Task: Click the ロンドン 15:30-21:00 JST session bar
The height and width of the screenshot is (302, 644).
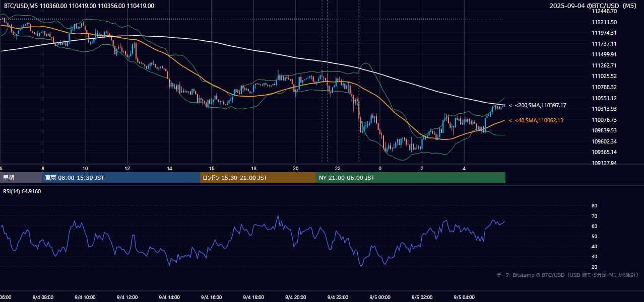Action: [258, 178]
